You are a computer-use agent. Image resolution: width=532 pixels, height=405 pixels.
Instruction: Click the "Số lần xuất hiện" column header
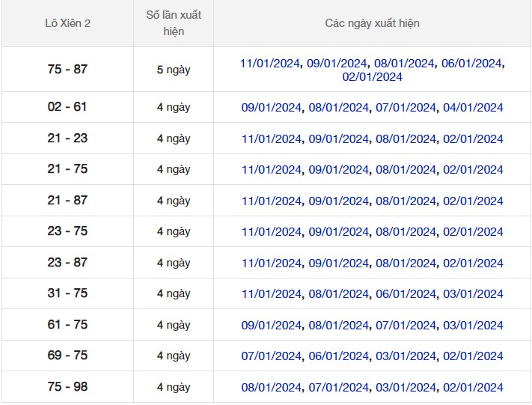174,23
